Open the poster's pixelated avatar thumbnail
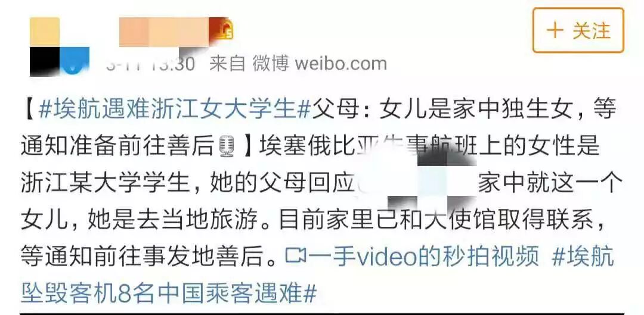The width and height of the screenshot is (644, 315). [x=59, y=46]
